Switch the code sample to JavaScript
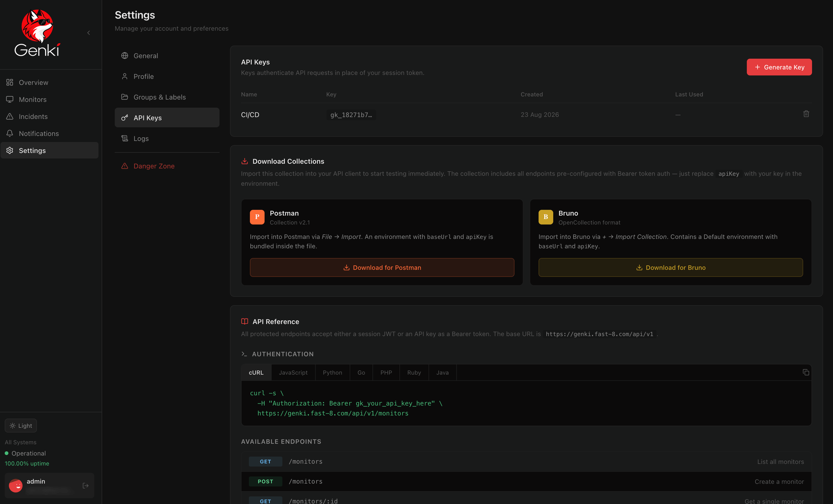 coord(293,372)
